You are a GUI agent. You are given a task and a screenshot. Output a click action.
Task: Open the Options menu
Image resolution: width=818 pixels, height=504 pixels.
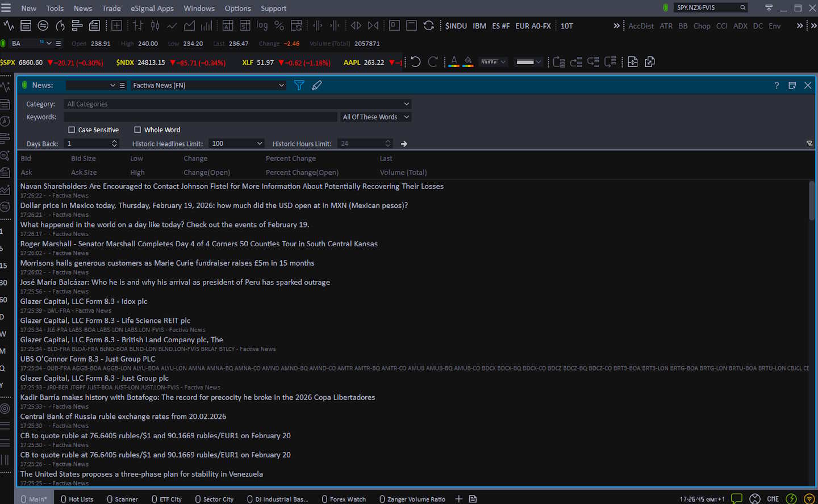[238, 9]
